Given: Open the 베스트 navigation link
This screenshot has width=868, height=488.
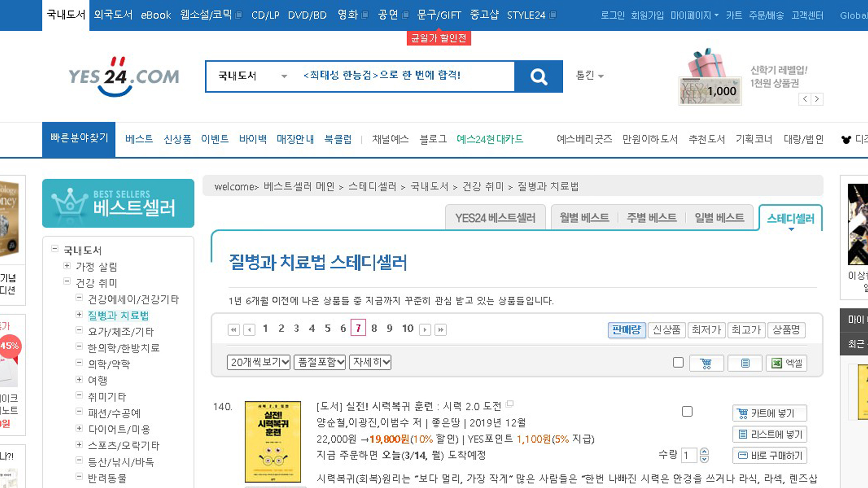Looking at the screenshot, I should click(x=139, y=139).
